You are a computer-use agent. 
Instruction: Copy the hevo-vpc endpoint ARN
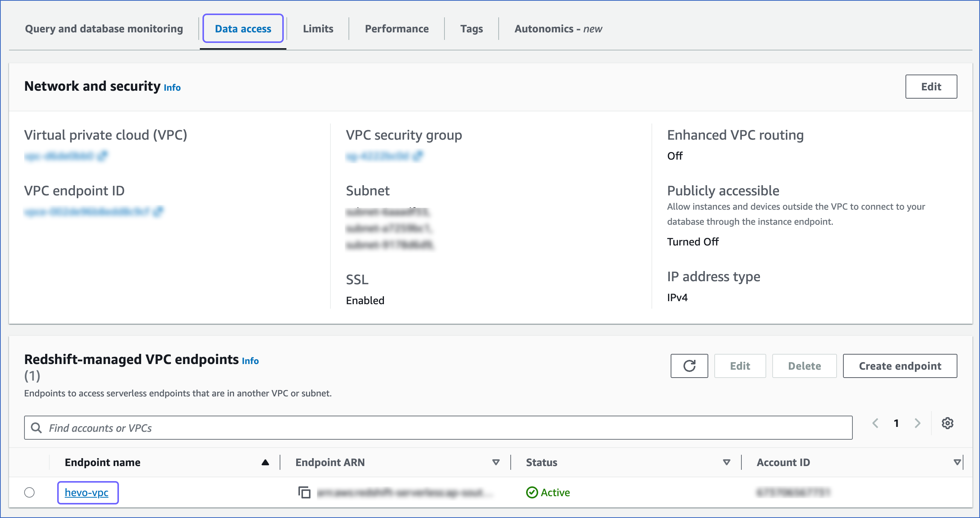tap(304, 492)
